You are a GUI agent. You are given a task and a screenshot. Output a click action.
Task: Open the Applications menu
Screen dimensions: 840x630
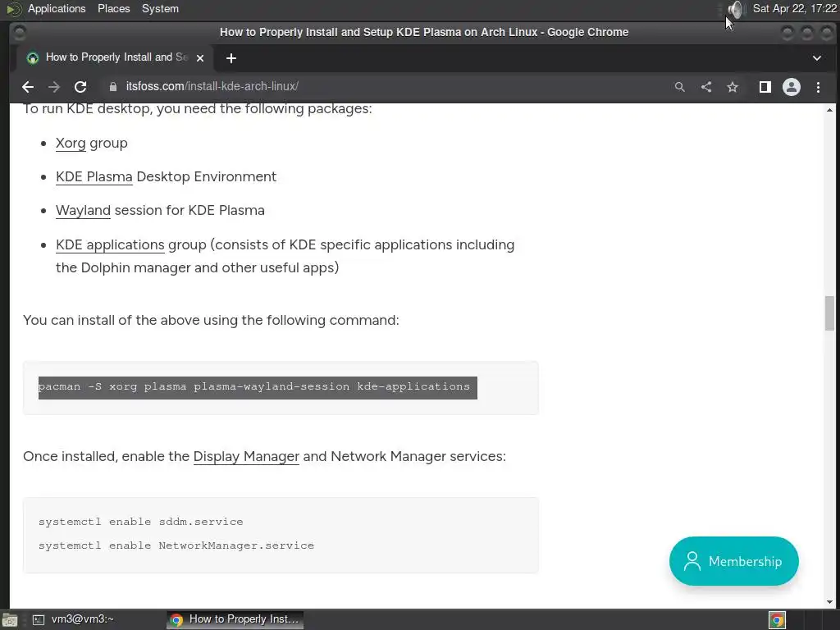(57, 8)
